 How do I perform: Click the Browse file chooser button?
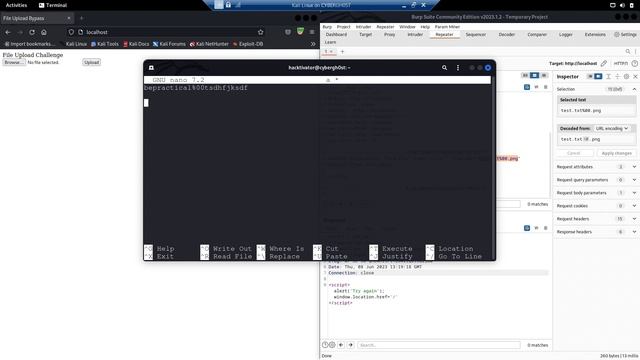[x=14, y=62]
